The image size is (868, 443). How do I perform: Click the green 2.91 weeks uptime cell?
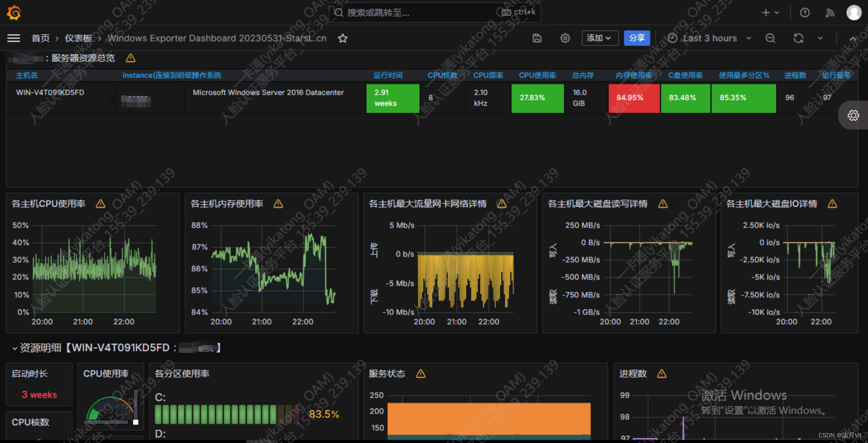392,98
